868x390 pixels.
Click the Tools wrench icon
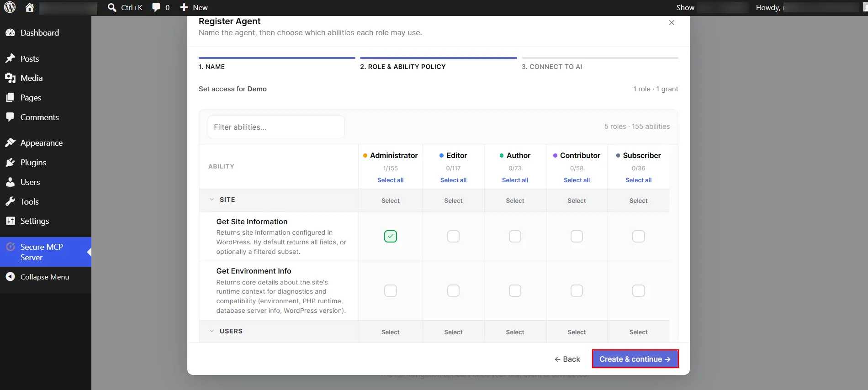click(10, 201)
